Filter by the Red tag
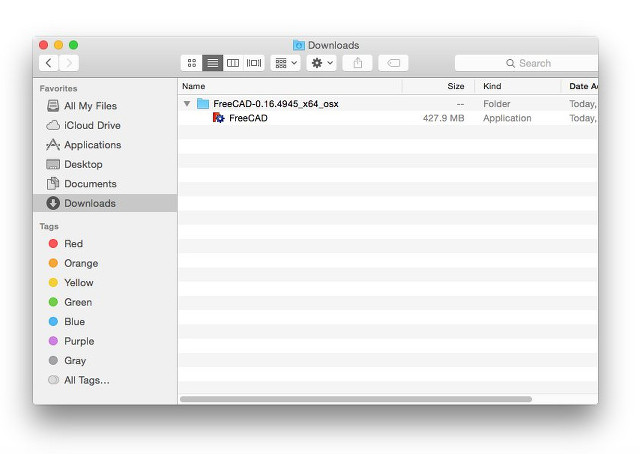 (x=105, y=244)
